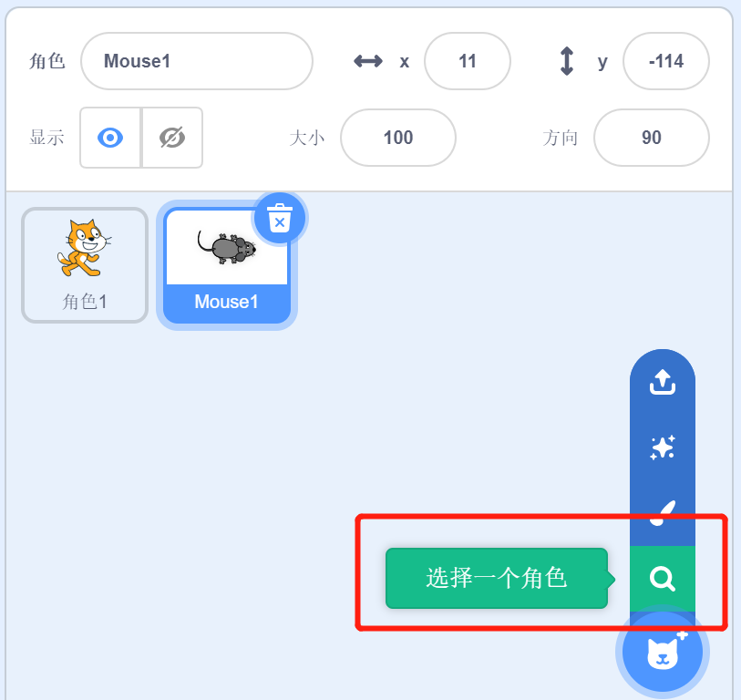The image size is (741, 700).
Task: Click the magnifier choose sprite icon
Action: pyautogui.click(x=662, y=579)
